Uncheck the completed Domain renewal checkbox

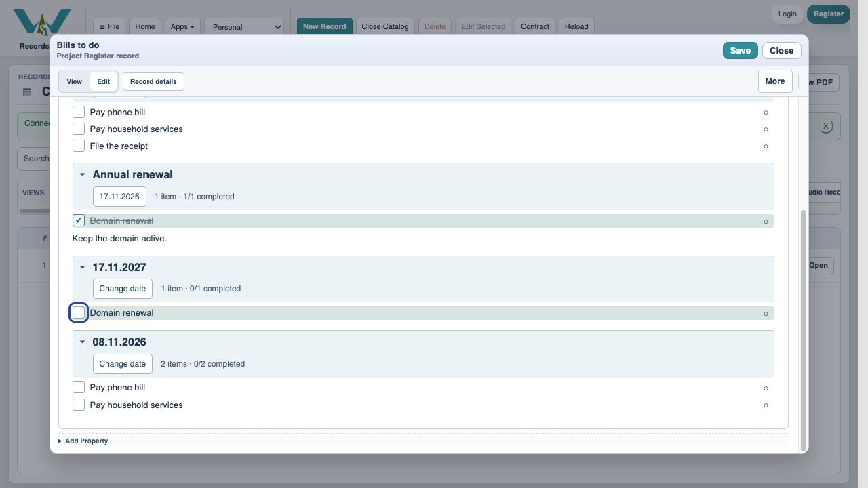79,220
